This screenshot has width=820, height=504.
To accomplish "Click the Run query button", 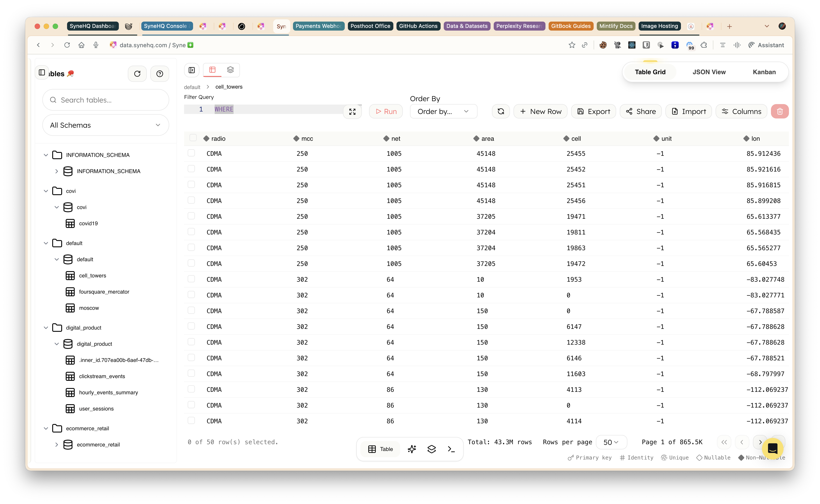I will click(386, 111).
